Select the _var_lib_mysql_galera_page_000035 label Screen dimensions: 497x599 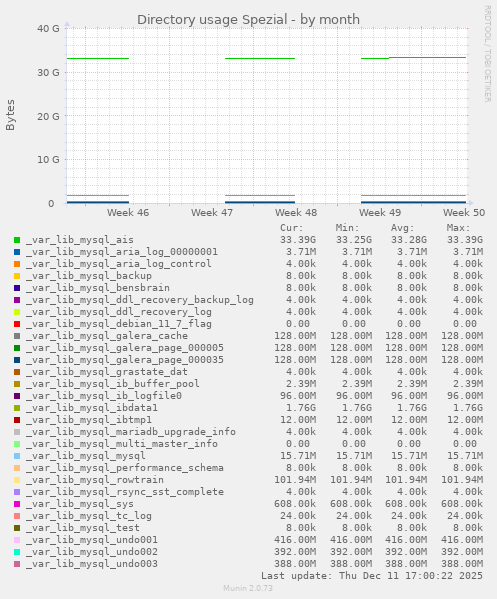tap(125, 360)
